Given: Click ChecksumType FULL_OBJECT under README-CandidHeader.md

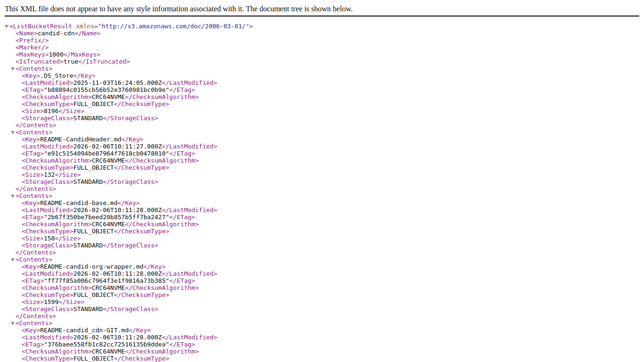Looking at the screenshot, I should (93, 168).
